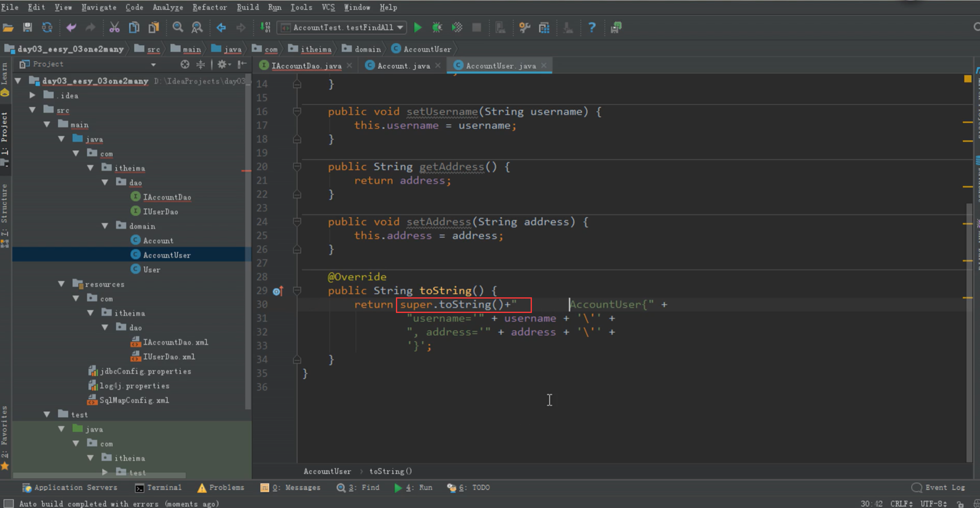Click the Cut scissors icon

pyautogui.click(x=114, y=28)
